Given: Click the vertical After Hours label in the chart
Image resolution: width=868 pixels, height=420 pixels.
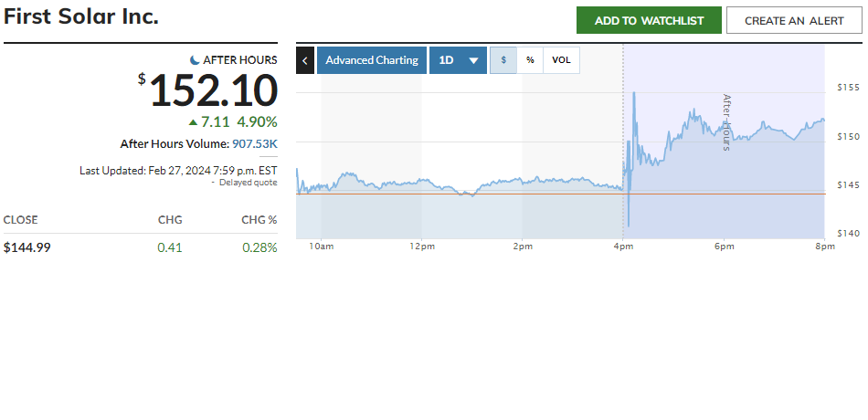Looking at the screenshot, I should 727,121.
